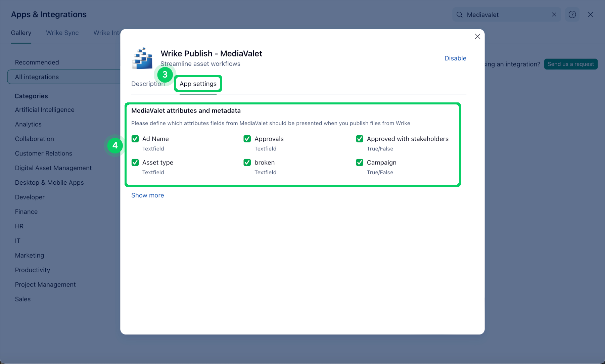
Task: Uncheck the Campaign attribute
Action: pyautogui.click(x=360, y=163)
